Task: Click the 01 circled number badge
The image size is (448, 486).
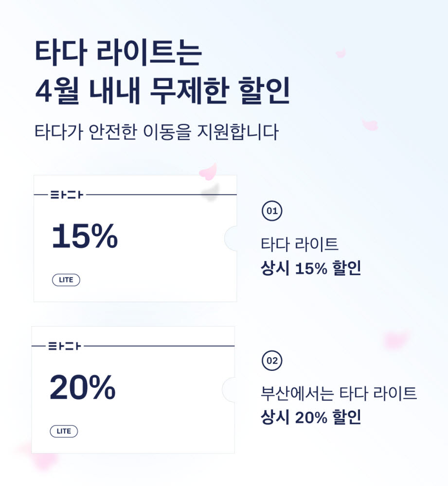Action: pos(272,211)
